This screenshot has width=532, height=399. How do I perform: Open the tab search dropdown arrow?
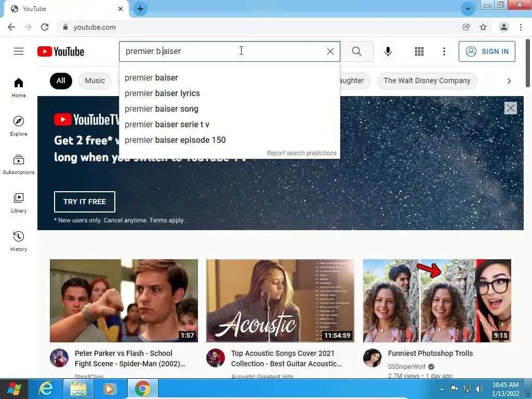pyautogui.click(x=468, y=9)
